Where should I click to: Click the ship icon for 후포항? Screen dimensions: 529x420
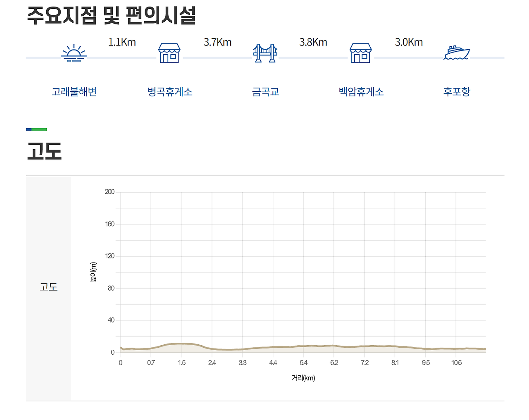click(457, 53)
